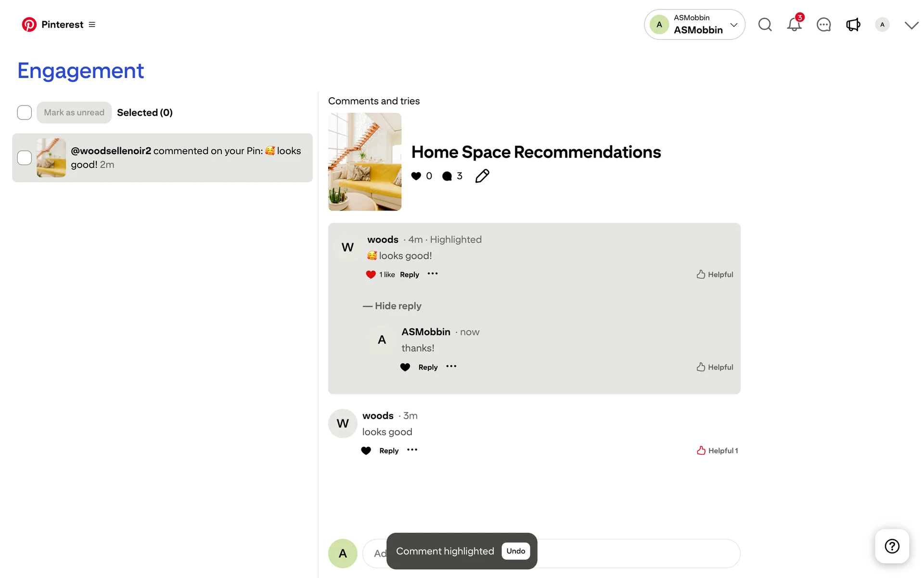
Task: Open more options for the 'thanks!' reply
Action: click(x=451, y=367)
